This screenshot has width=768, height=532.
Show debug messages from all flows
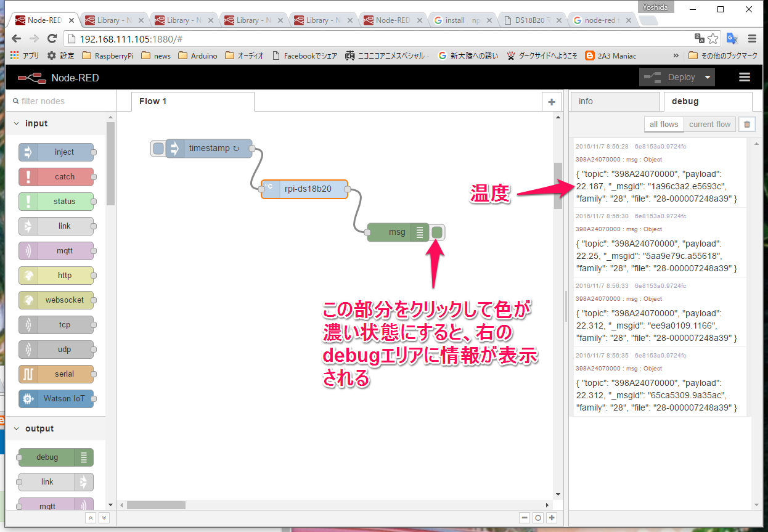[x=664, y=125]
